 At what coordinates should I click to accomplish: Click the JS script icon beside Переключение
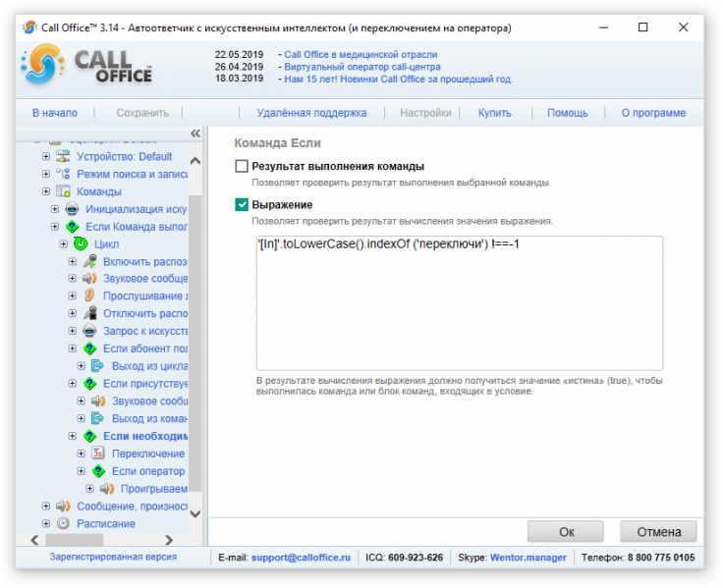98,454
